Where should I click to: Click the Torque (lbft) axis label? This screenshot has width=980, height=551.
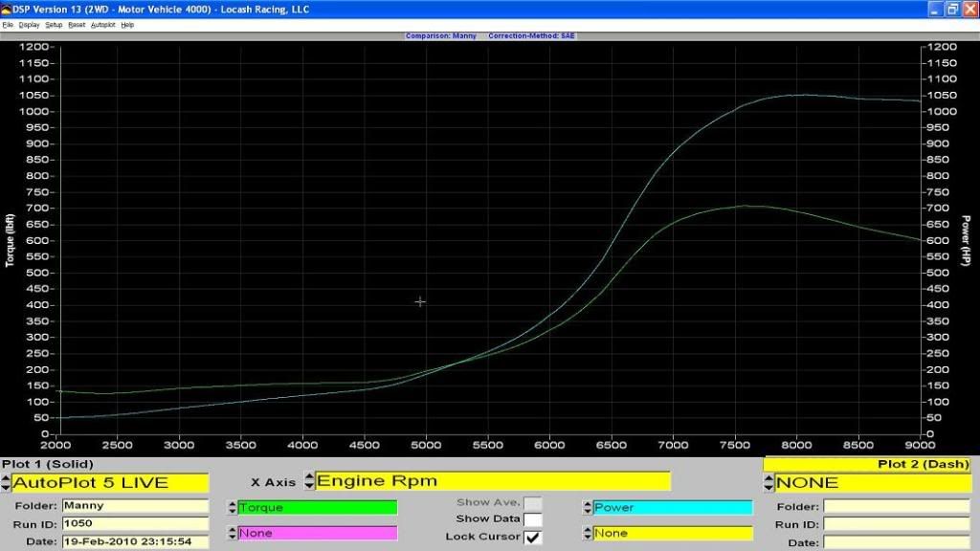[x=10, y=240]
